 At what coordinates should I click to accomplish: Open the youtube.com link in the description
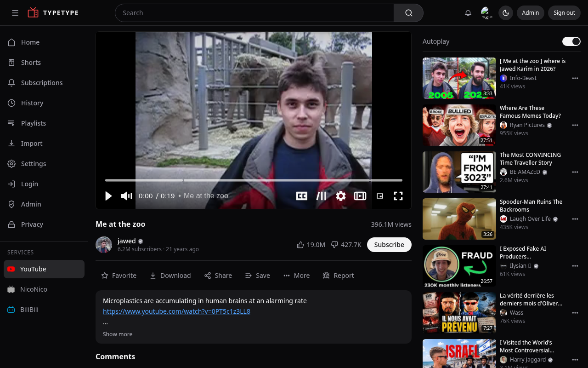(x=176, y=311)
